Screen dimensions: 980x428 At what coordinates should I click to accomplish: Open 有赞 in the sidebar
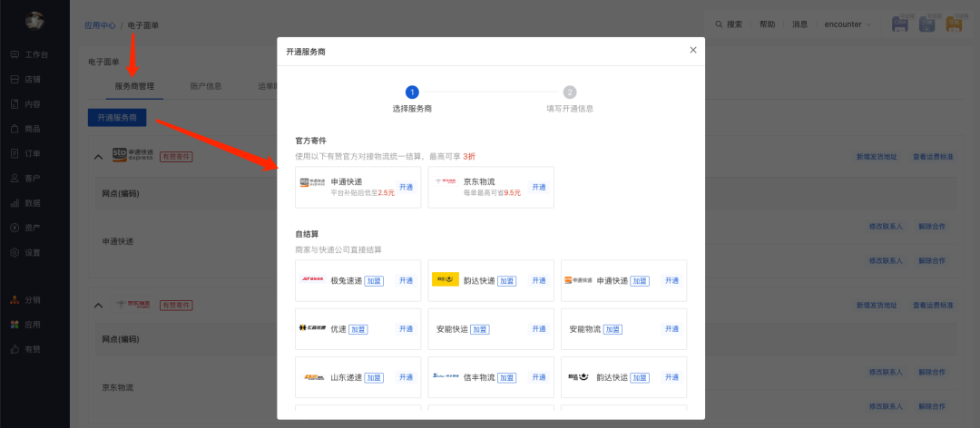(25, 349)
